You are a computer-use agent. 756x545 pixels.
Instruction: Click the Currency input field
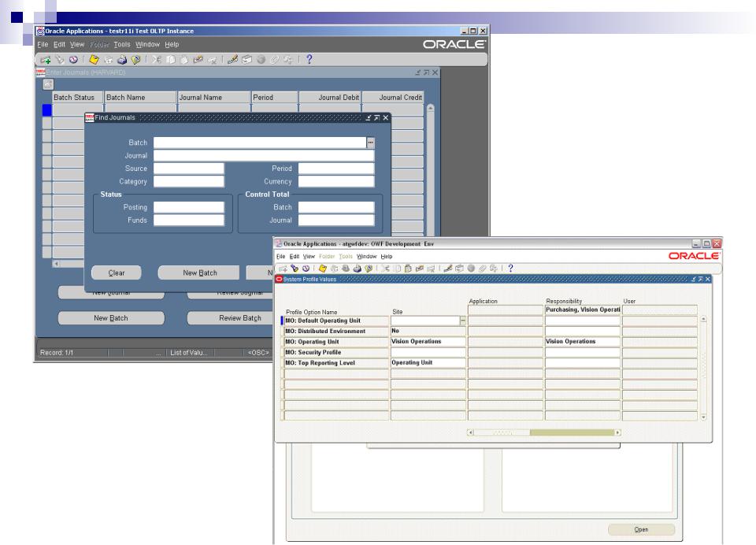[336, 181]
